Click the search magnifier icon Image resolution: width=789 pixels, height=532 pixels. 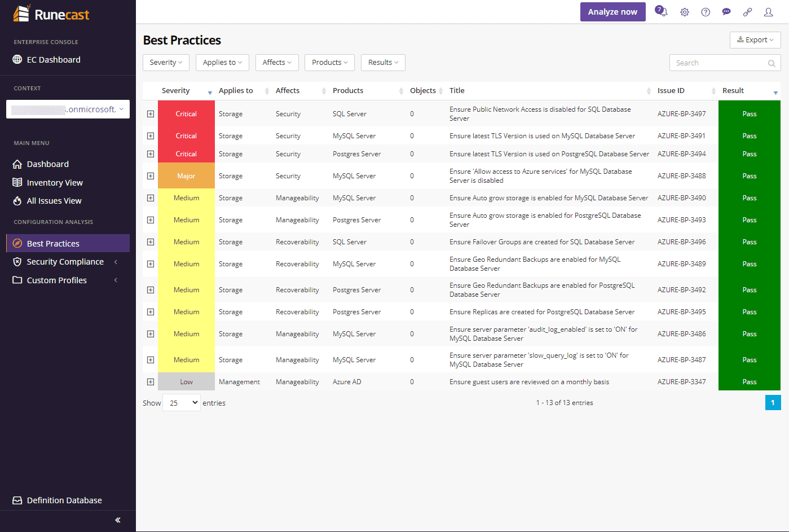[772, 63]
